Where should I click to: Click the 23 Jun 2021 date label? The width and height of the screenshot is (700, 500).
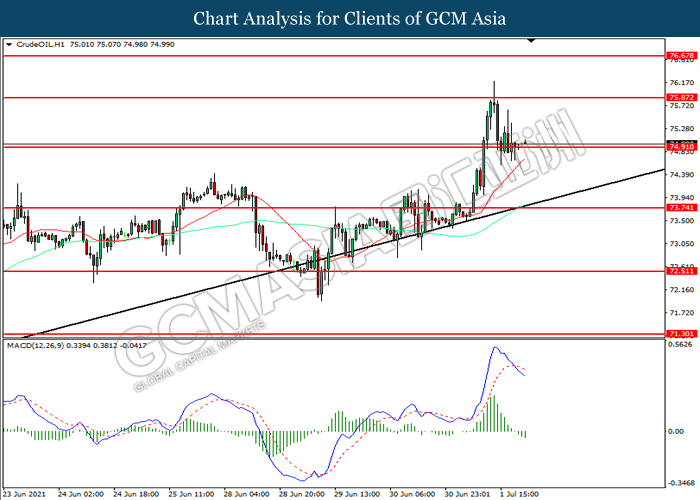[x=24, y=494]
